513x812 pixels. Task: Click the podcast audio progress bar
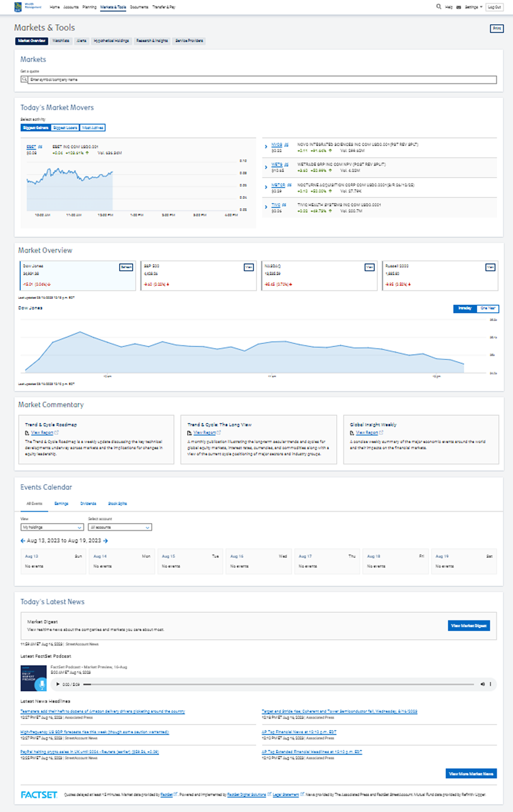click(279, 684)
